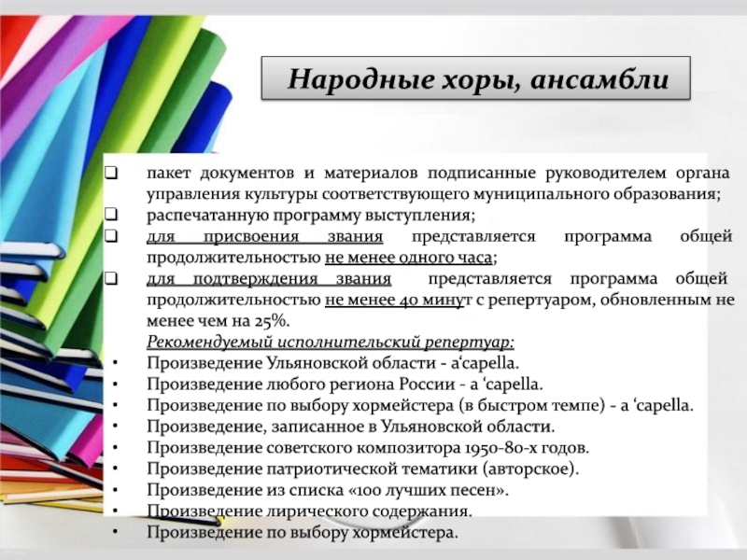The height and width of the screenshot is (560, 747).
Task: Tick the checkbox bullet beside 'для подтверждения звания'
Action: (x=111, y=278)
